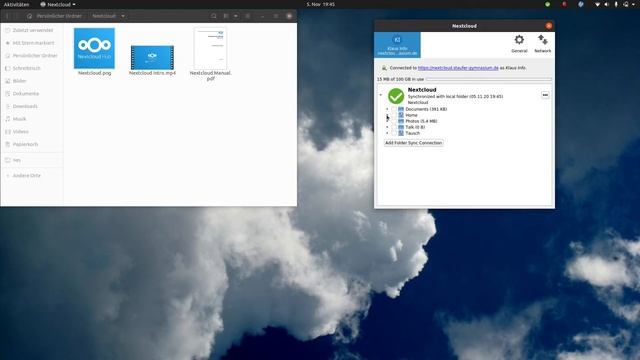Collapse the Nextcloud sync folder tree
Image resolution: width=640 pixels, height=360 pixels.
[381, 95]
